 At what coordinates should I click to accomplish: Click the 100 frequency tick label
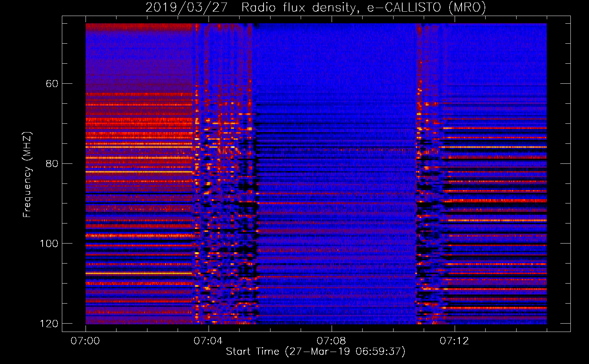pyautogui.click(x=49, y=244)
